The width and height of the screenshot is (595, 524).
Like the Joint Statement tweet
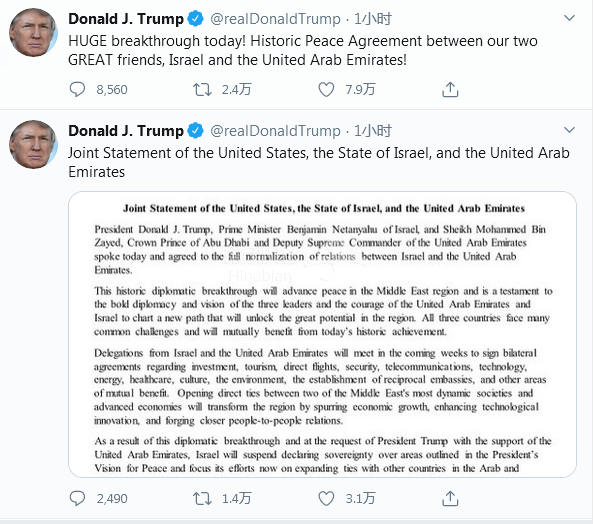coord(326,498)
